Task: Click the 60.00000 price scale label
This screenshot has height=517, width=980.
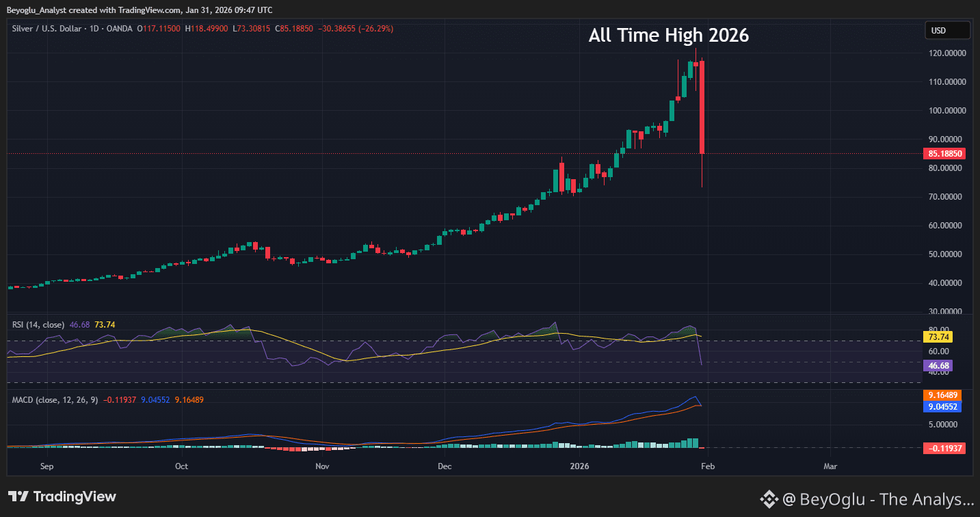Action: pos(945,226)
